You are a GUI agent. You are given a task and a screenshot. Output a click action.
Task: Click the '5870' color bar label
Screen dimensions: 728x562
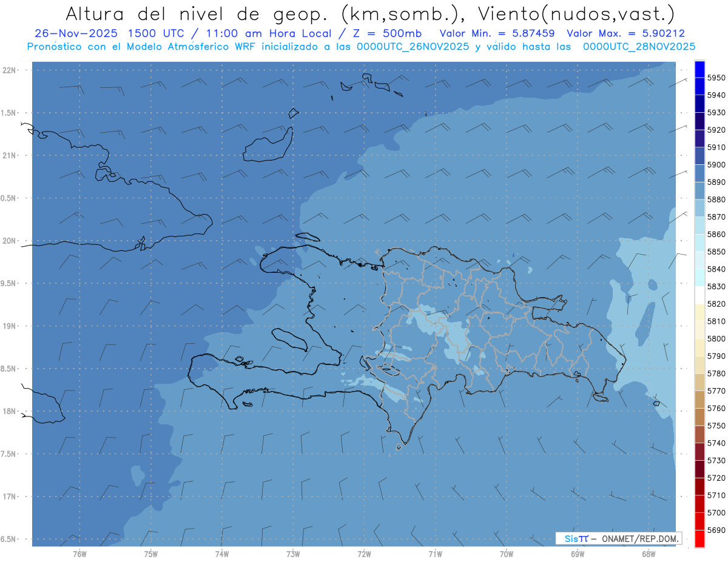(716, 217)
